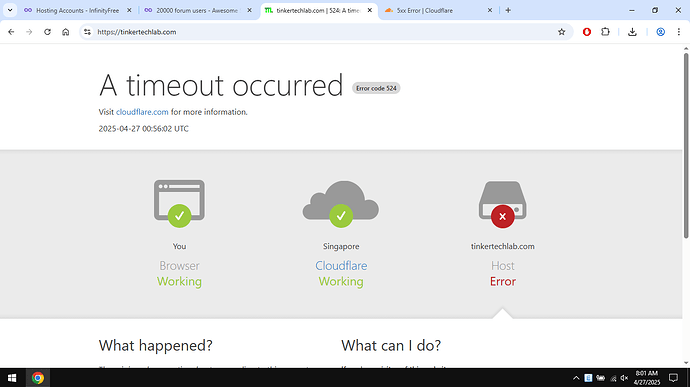
Task: Open the Chrome profile avatar
Action: 661,32
